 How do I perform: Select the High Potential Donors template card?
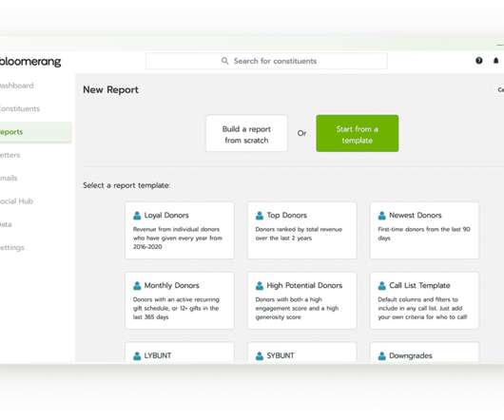(x=301, y=301)
